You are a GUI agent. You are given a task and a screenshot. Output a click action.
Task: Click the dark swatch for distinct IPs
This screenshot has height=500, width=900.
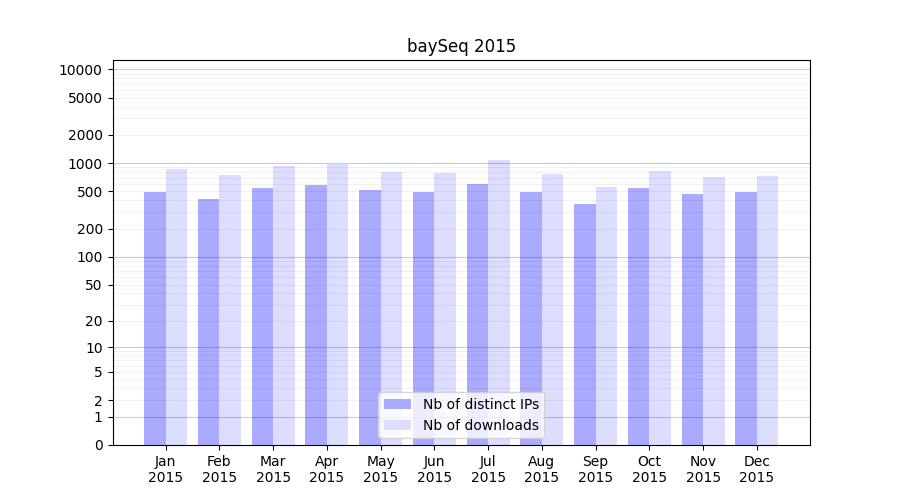[x=397, y=404]
